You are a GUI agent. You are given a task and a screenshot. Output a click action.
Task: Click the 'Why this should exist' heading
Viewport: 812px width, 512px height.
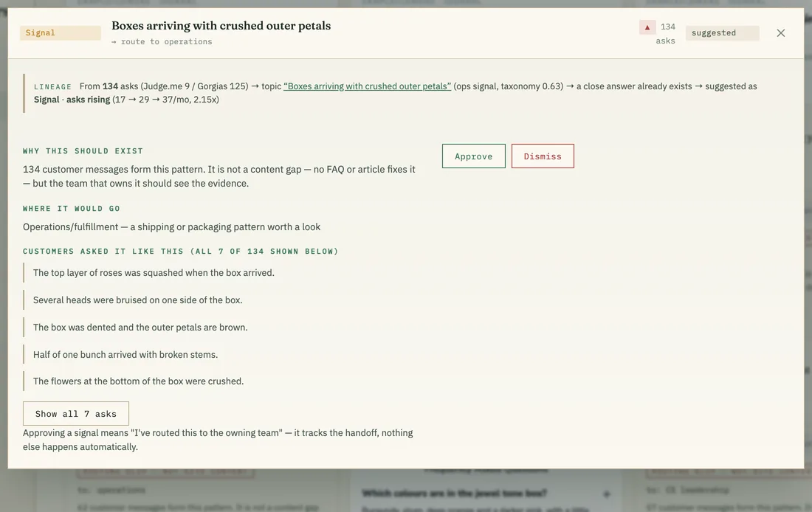[x=83, y=151]
